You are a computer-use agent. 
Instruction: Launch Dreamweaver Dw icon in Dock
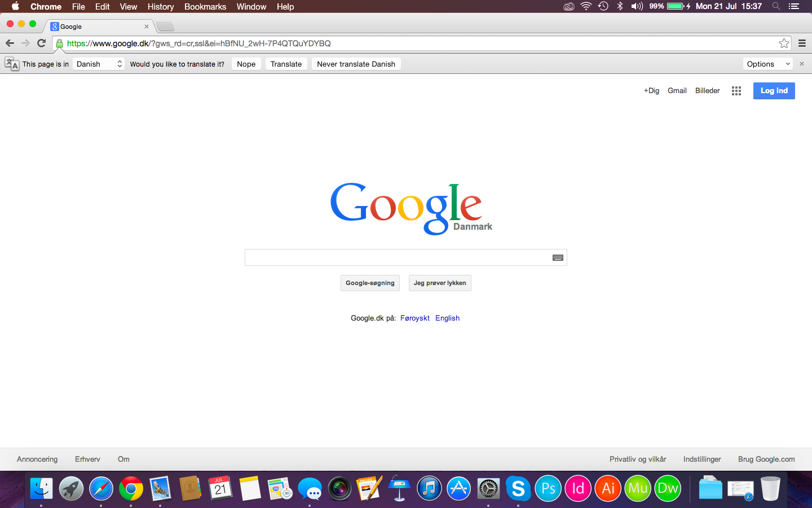coord(668,488)
